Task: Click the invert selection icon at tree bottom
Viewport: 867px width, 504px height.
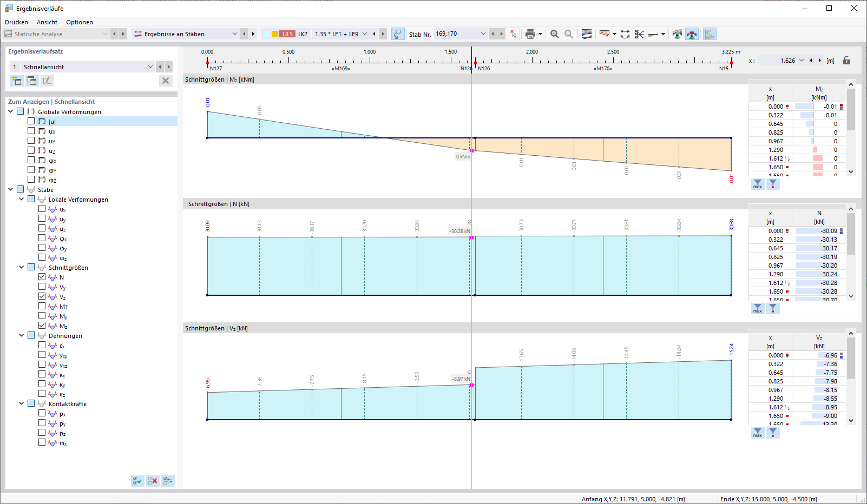Action: coord(168,481)
